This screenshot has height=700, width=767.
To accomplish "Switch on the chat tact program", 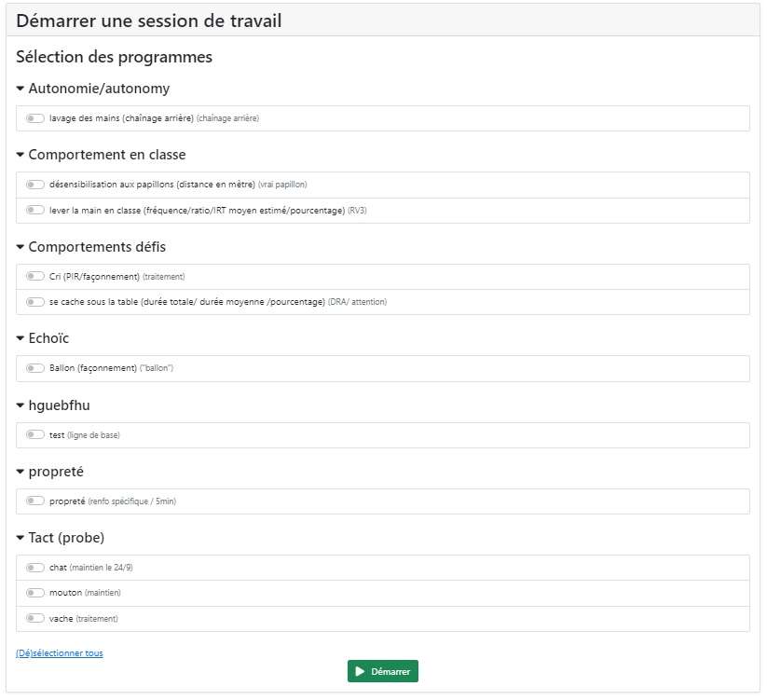I will pyautogui.click(x=35, y=568).
